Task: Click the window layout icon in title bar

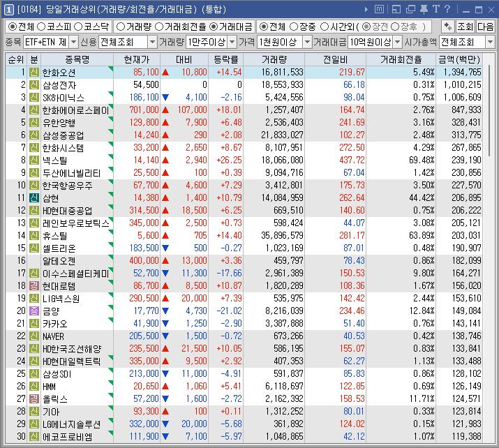Action: [x=396, y=10]
